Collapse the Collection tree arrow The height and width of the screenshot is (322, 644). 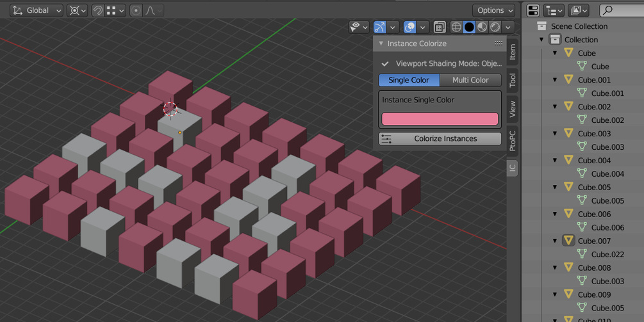[x=541, y=40]
